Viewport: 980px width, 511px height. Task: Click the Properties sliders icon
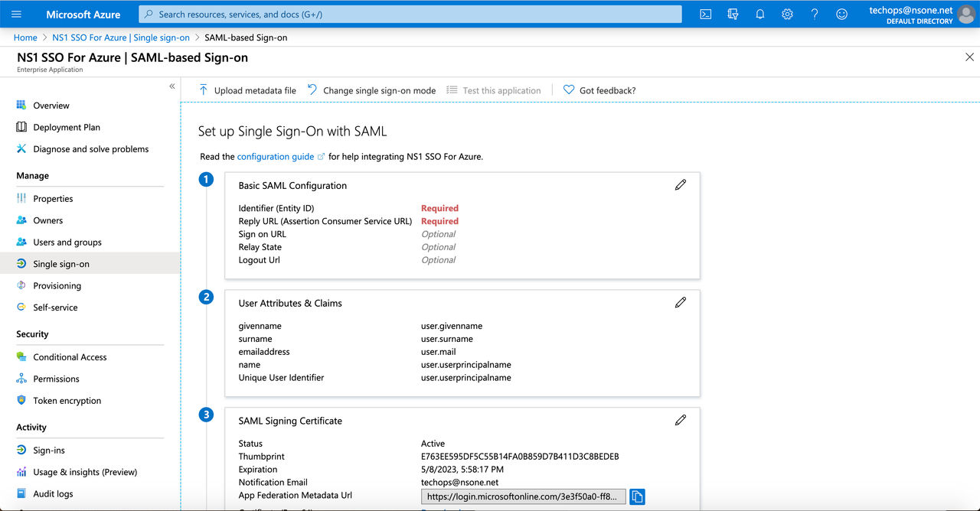tap(21, 198)
